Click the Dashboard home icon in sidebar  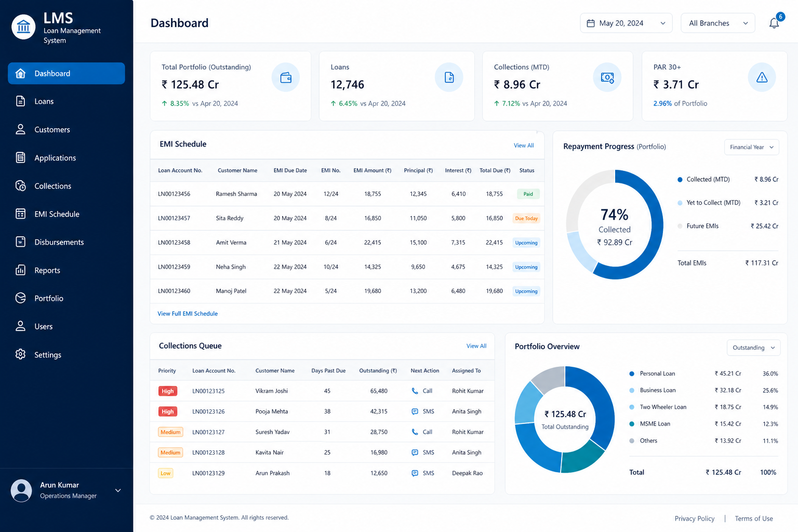[21, 73]
